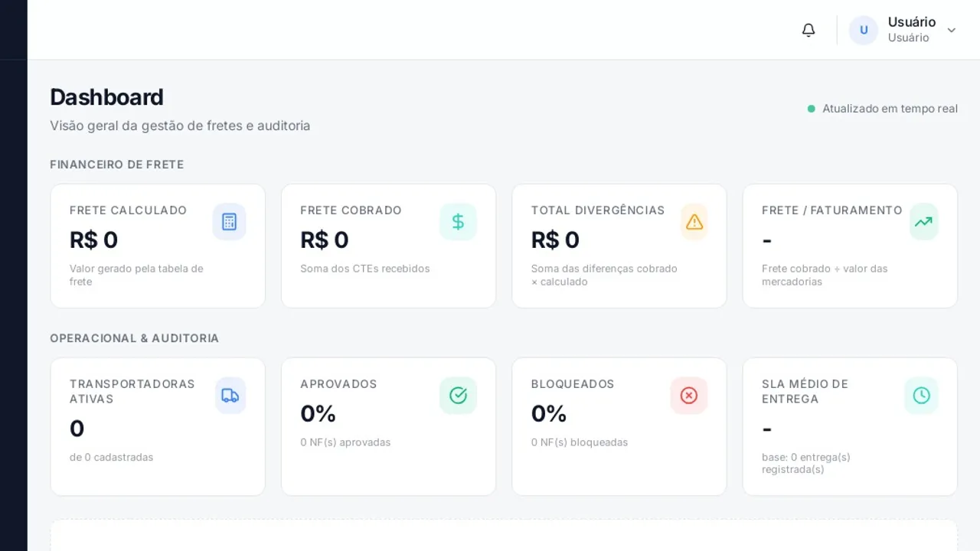980x551 pixels.
Task: Click the grey Usuário role label in the header
Action: point(908,37)
